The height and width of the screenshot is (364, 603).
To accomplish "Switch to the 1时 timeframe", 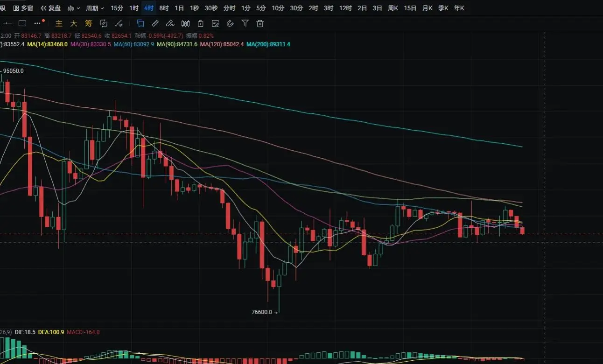I will coord(134,8).
